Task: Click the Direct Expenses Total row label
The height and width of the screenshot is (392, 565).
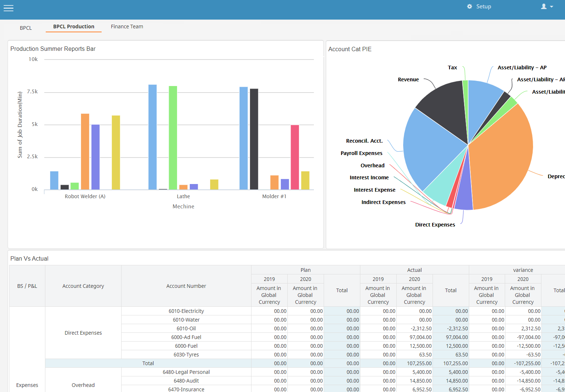Action: [x=148, y=363]
